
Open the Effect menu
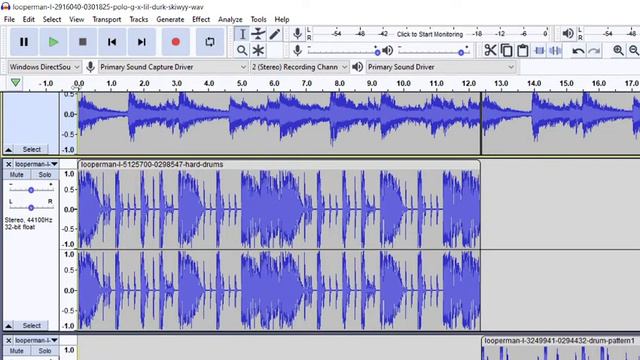[201, 19]
